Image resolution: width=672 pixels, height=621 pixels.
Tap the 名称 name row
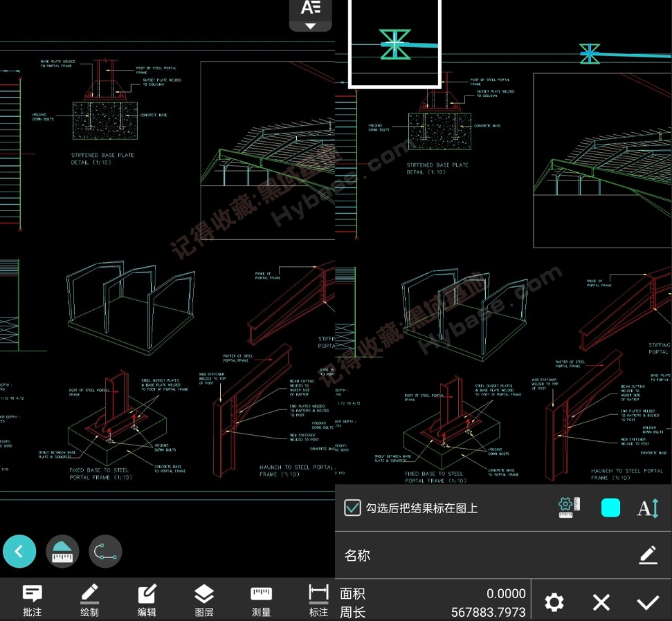point(503,555)
